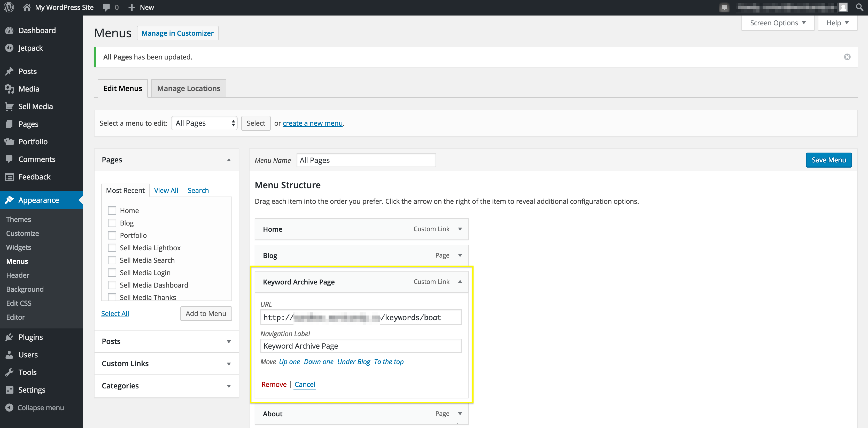Click the Navigation Label text field
Viewport: 868px width, 428px height.
361,346
